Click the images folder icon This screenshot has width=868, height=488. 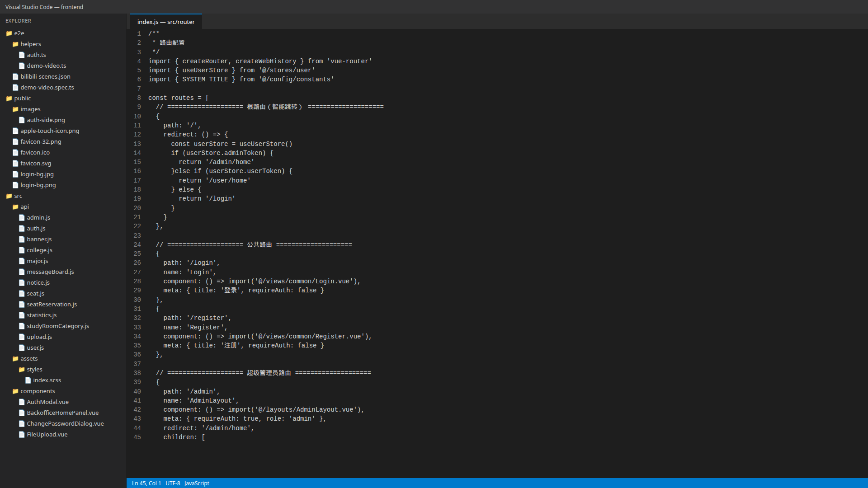(15, 109)
